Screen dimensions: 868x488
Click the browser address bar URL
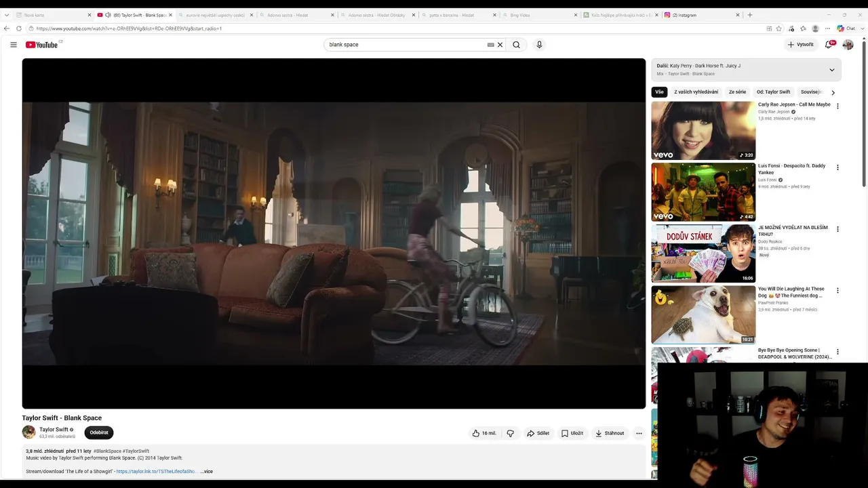coord(129,28)
